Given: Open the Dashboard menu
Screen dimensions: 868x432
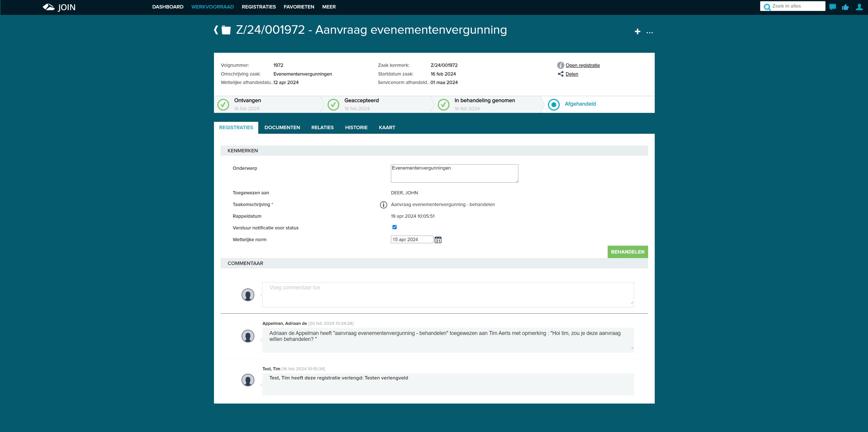Looking at the screenshot, I should [168, 7].
